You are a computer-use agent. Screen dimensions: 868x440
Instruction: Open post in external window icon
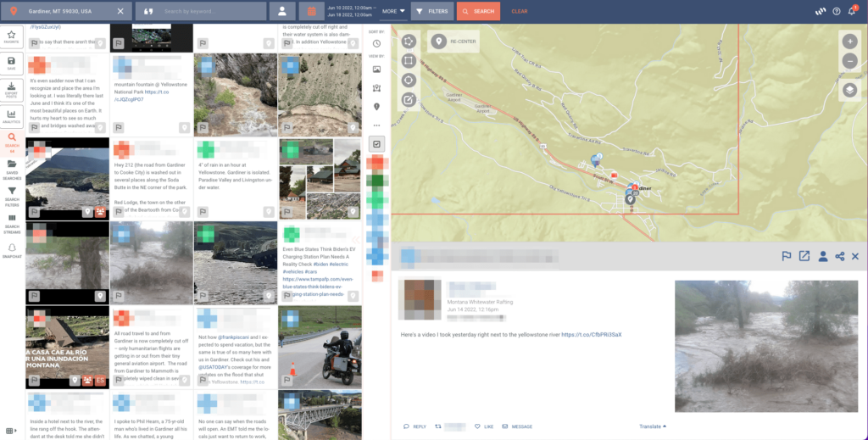(804, 256)
